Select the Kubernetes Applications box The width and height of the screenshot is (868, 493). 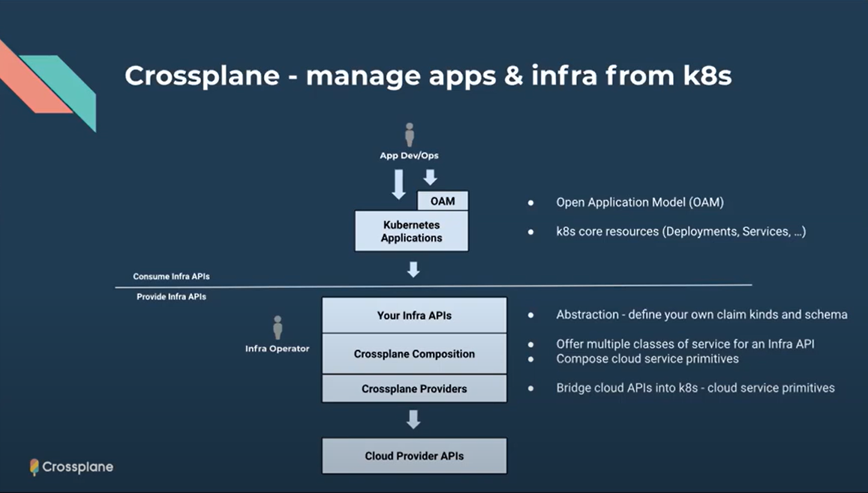pos(411,231)
